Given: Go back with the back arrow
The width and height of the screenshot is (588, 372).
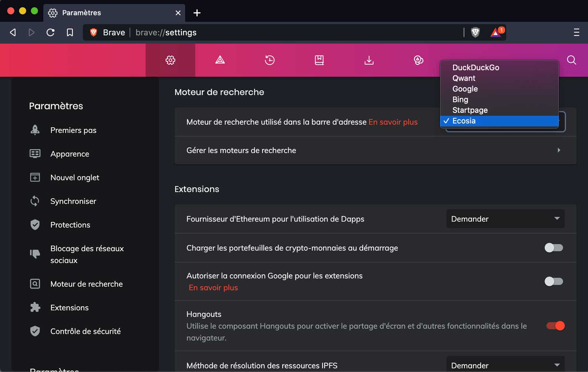Looking at the screenshot, I should click(13, 33).
